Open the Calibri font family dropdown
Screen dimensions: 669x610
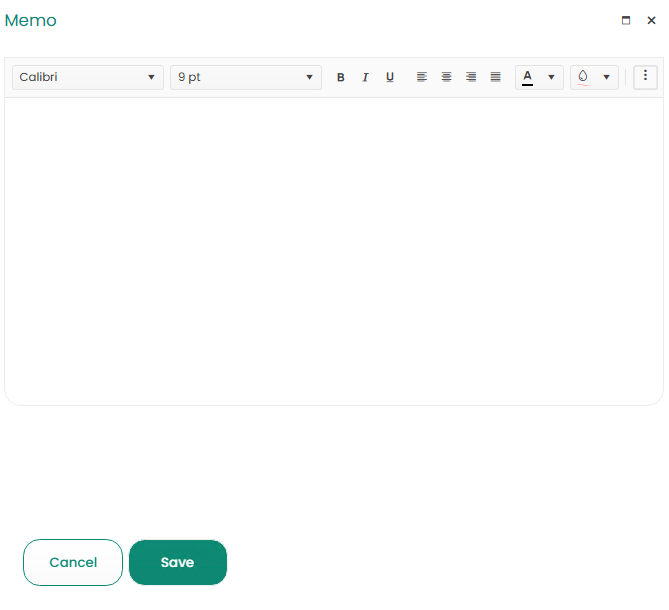pos(88,77)
